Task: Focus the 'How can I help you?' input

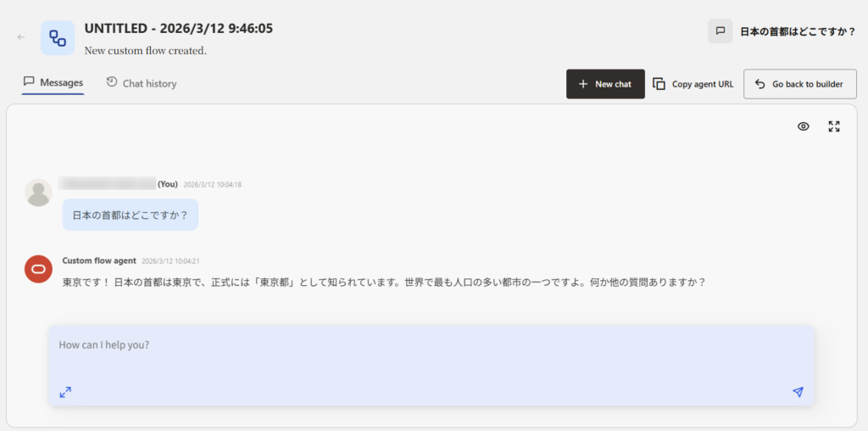Action: click(x=424, y=346)
